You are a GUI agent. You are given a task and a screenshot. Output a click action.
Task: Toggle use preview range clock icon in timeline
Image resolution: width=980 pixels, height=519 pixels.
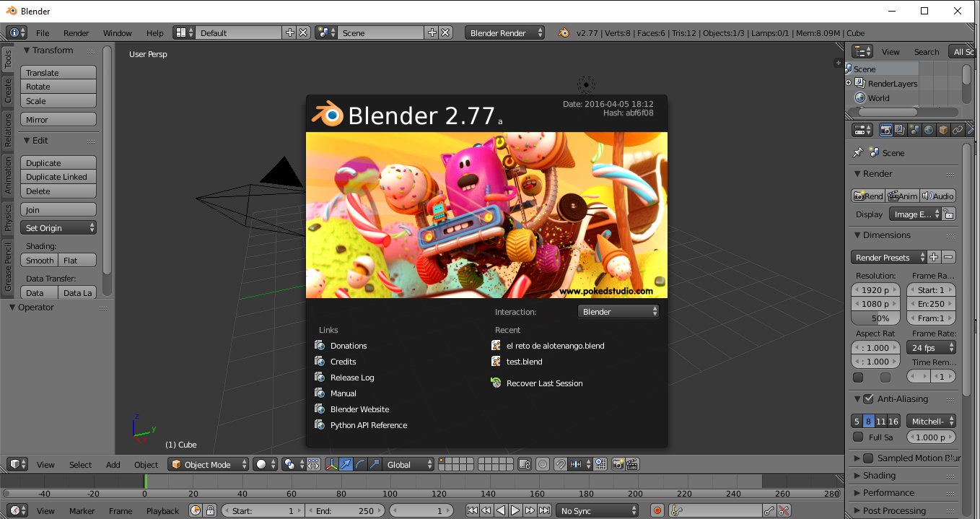tap(196, 510)
